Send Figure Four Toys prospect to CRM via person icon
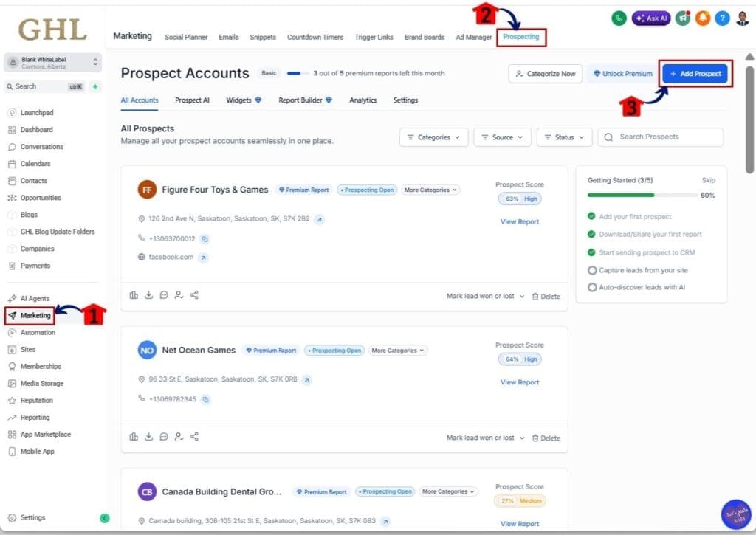The height and width of the screenshot is (535, 756). pyautogui.click(x=179, y=294)
